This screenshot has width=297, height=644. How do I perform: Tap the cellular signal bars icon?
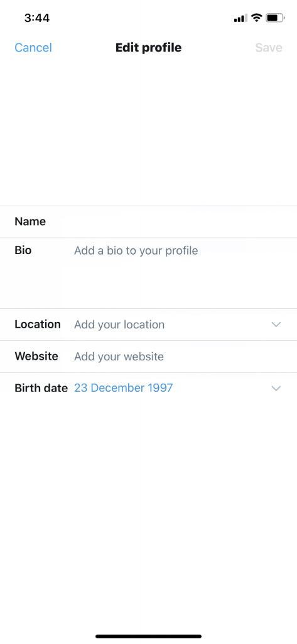240,18
